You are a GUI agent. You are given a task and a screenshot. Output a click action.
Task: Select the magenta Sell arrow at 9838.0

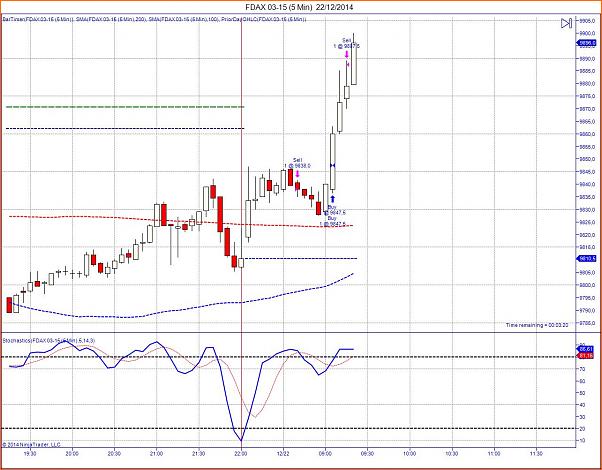pos(297,175)
